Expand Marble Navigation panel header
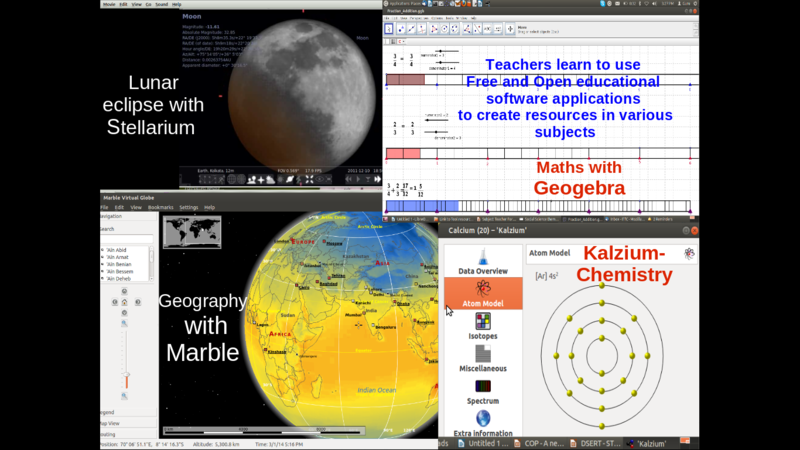 click(129, 216)
